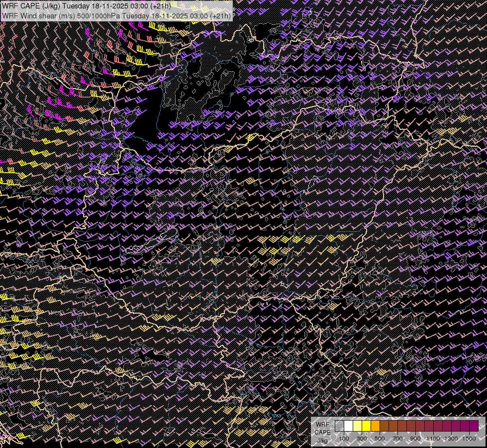Viewport: 487px width, 448px height.
Task: Click the 1100 legend scale label
Action: coord(433,439)
